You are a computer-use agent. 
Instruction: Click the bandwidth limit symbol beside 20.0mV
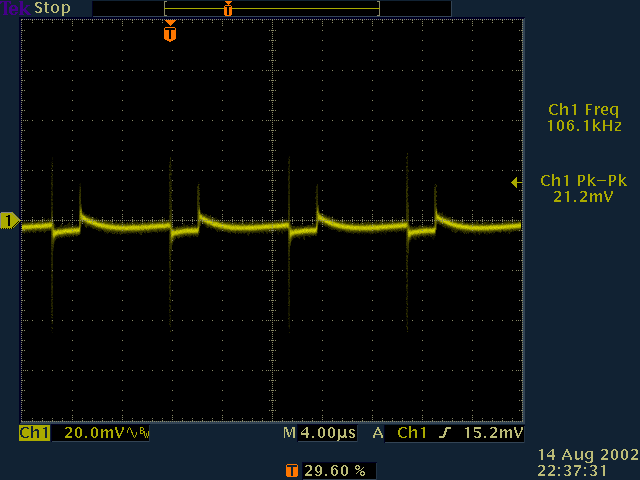[139, 434]
